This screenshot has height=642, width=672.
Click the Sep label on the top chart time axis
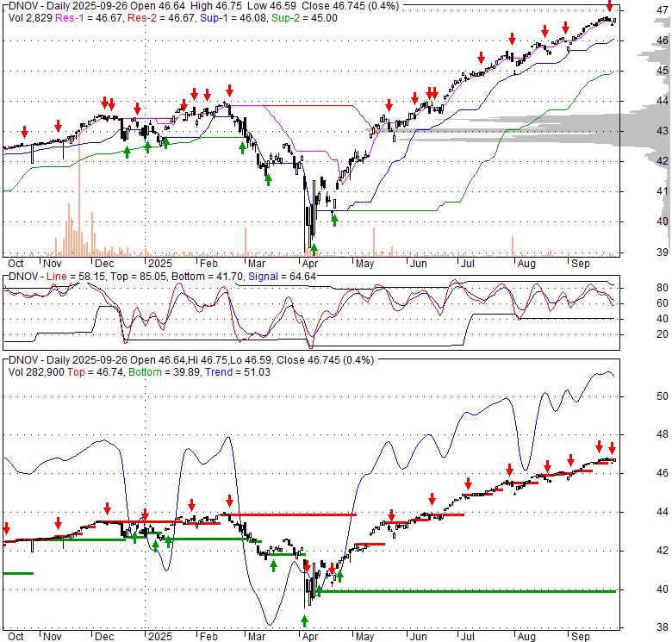point(581,264)
